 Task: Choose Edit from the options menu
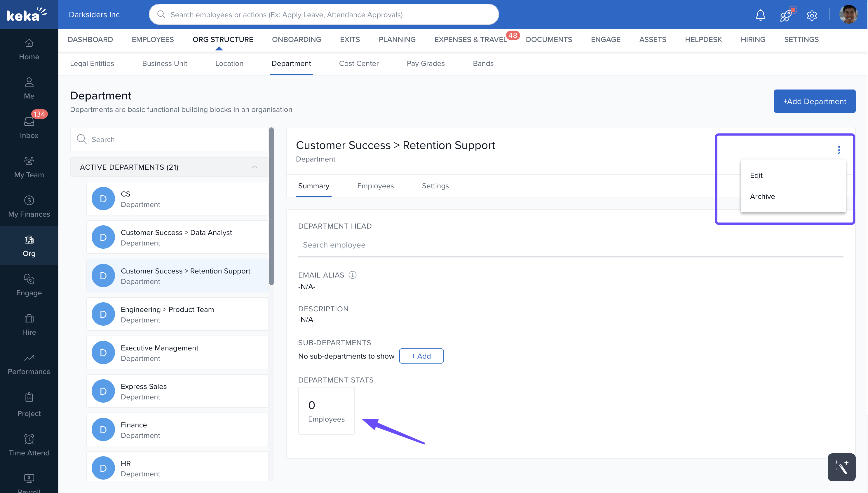click(x=756, y=176)
